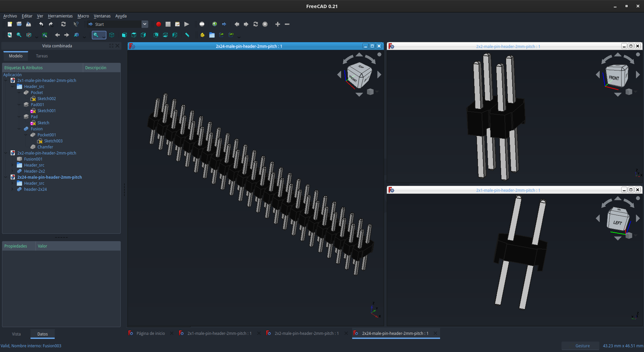
Task: Open the Herramientas menu
Action: pyautogui.click(x=60, y=16)
